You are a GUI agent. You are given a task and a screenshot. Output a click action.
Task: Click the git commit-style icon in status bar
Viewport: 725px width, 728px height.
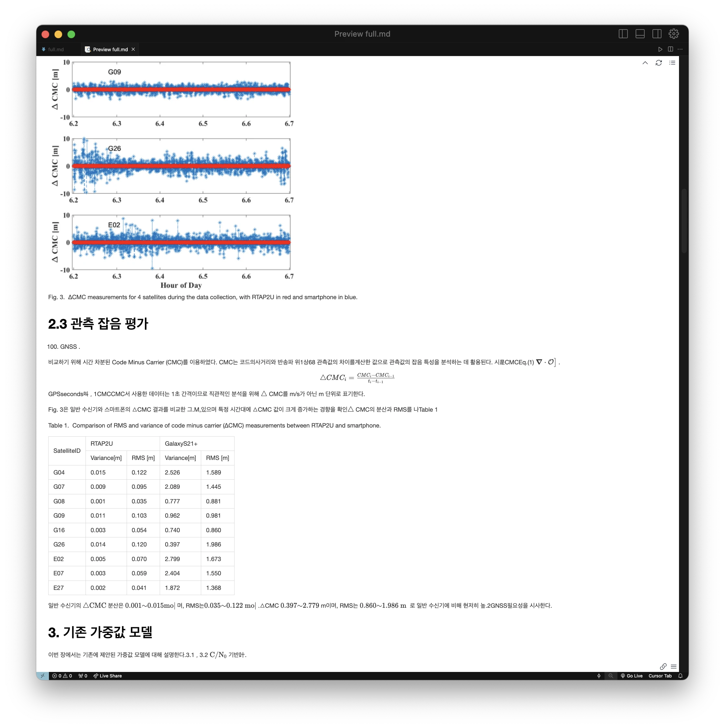(599, 675)
